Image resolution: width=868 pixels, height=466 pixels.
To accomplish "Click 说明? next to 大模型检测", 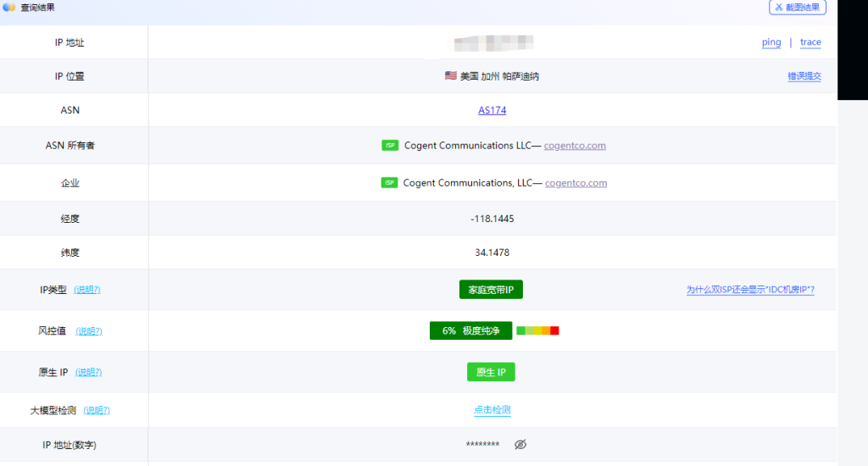I will pos(97,410).
